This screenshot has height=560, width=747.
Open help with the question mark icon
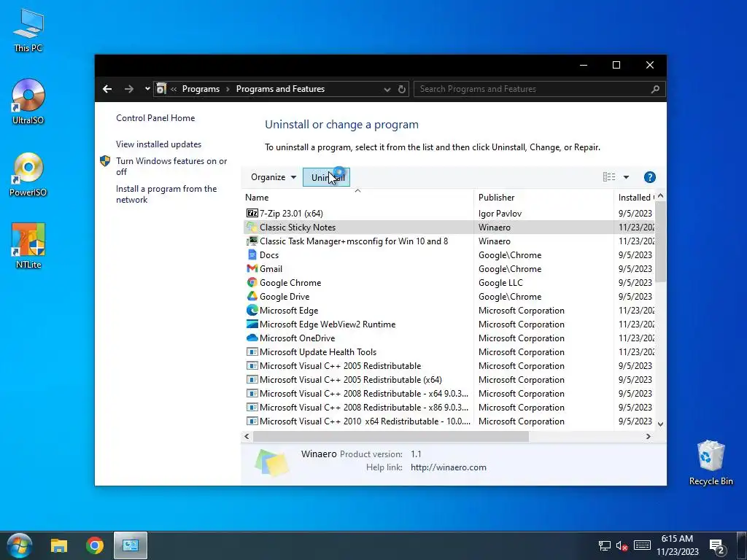coord(649,177)
